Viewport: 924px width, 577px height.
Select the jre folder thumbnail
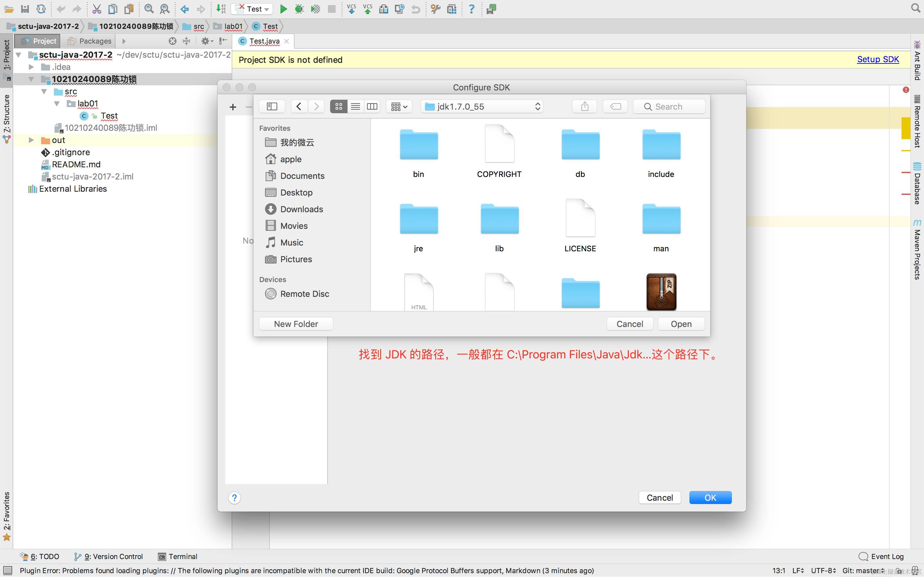(418, 220)
